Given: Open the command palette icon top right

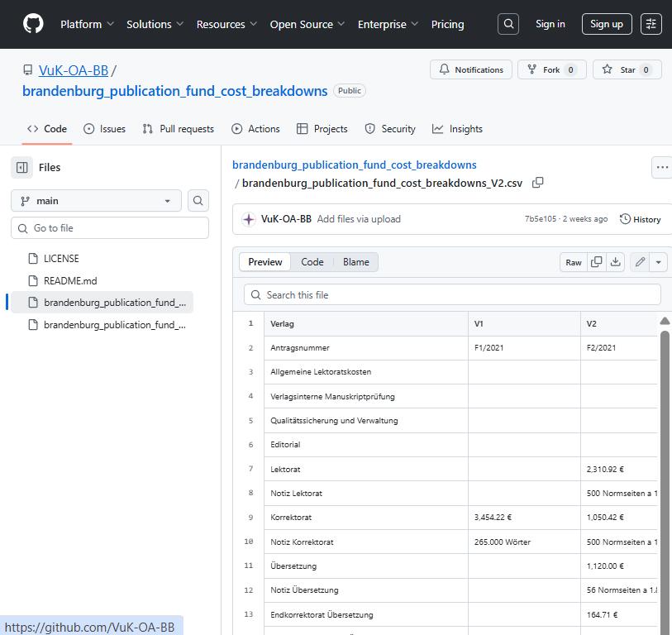Looking at the screenshot, I should 651,24.
